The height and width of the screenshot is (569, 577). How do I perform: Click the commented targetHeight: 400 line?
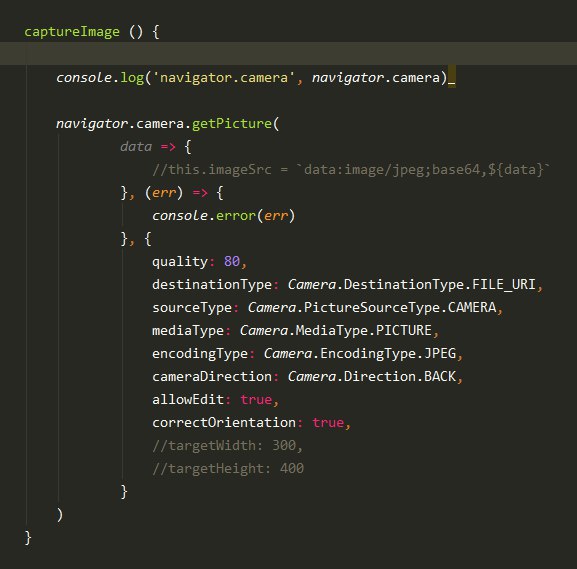[228, 469]
